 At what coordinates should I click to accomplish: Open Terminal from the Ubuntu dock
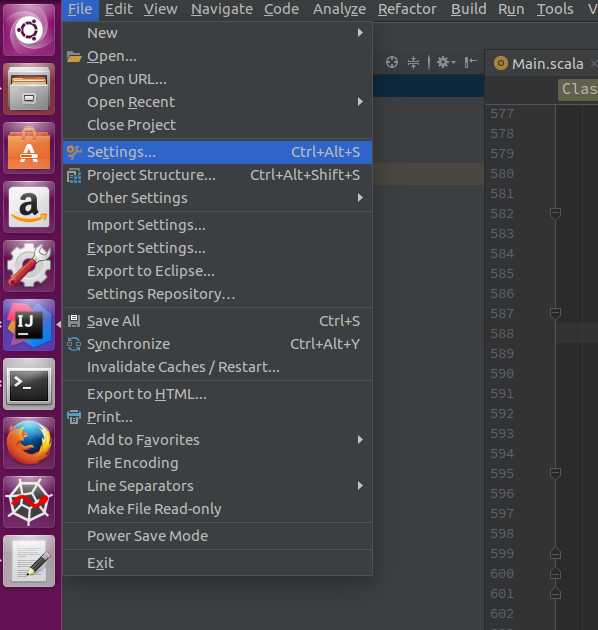click(x=29, y=384)
